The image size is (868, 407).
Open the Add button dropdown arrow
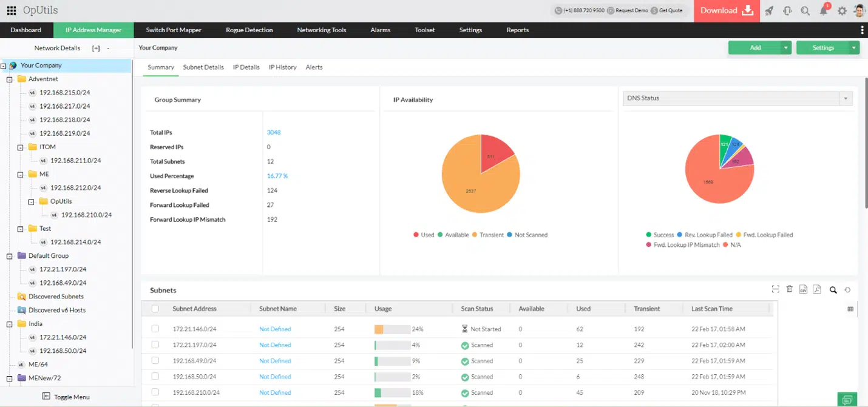click(787, 48)
